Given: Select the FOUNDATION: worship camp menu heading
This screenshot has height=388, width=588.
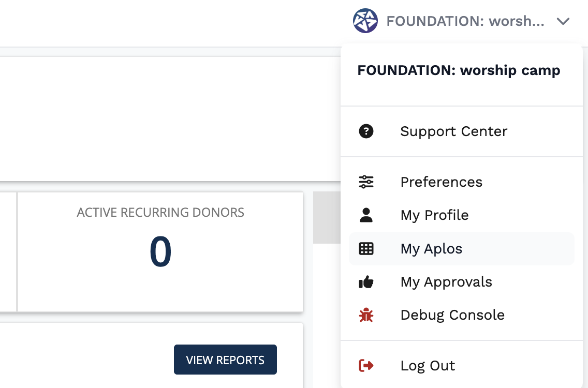Looking at the screenshot, I should click(x=459, y=70).
